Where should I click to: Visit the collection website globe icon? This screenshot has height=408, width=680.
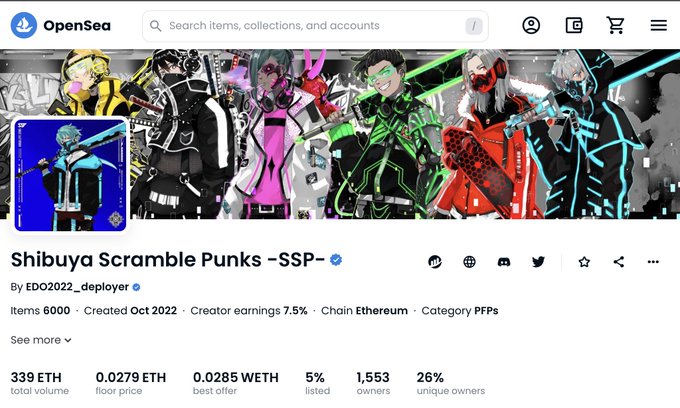click(x=469, y=261)
